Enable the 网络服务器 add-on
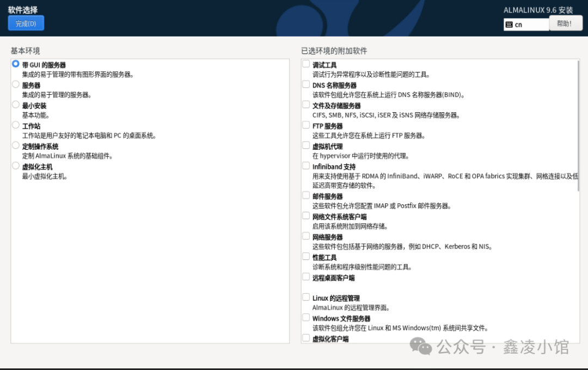Image resolution: width=588 pixels, height=370 pixels. 306,236
